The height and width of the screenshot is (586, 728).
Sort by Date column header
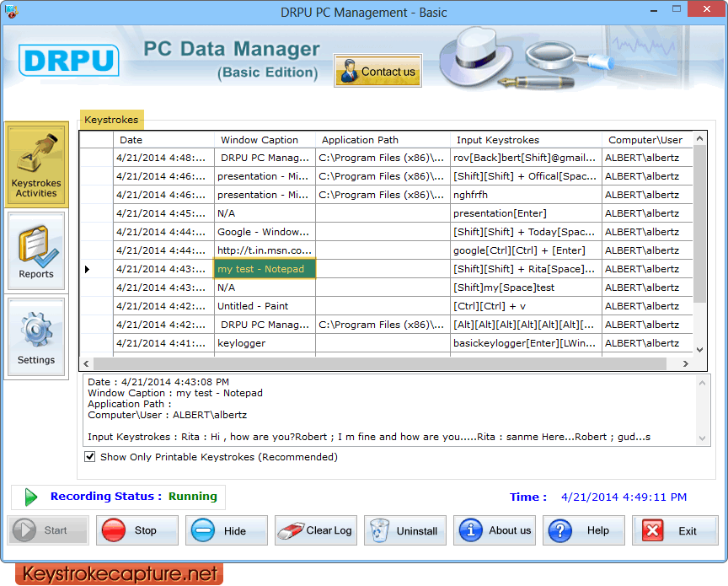pos(164,140)
